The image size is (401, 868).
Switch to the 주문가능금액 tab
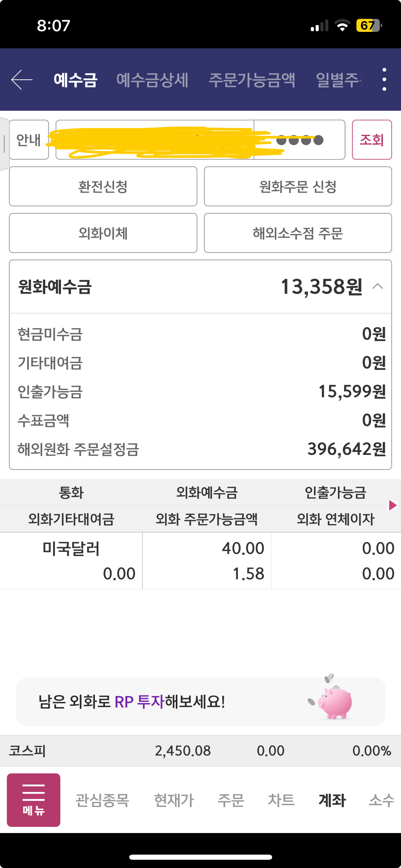[252, 80]
